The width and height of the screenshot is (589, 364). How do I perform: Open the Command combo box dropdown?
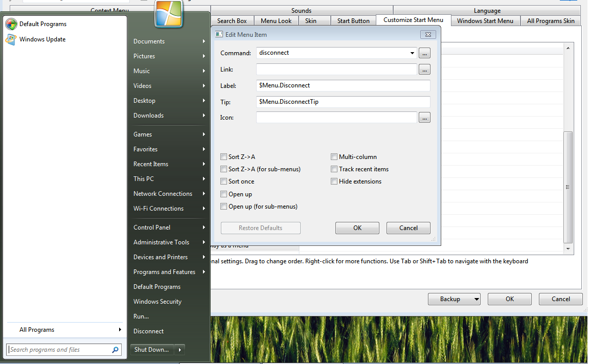412,53
